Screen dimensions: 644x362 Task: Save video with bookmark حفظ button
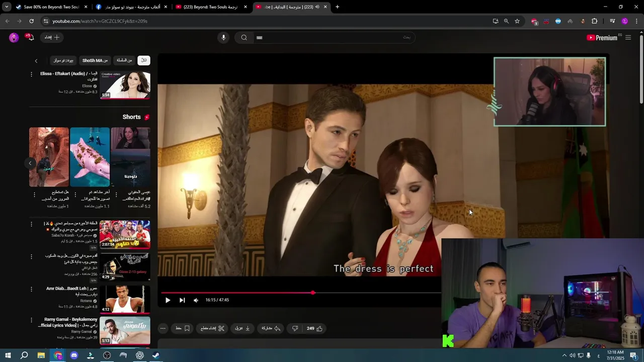tap(183, 328)
